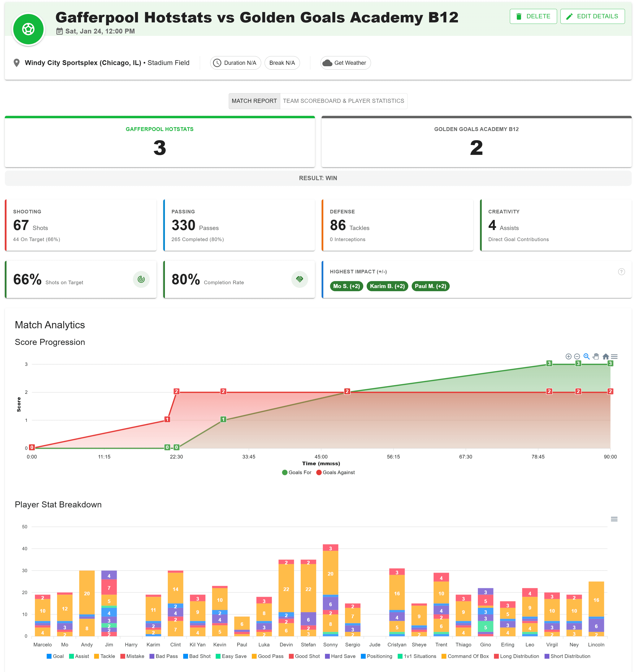Open the Player Stat Breakdown export menu
637x672 pixels.
[614, 519]
